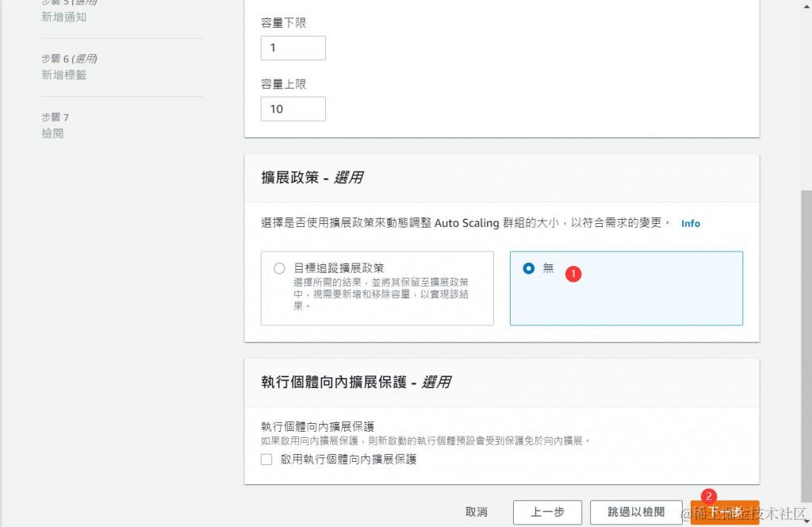Go to 步驟 5 新增通知 step
The image size is (812, 527).
(x=64, y=17)
